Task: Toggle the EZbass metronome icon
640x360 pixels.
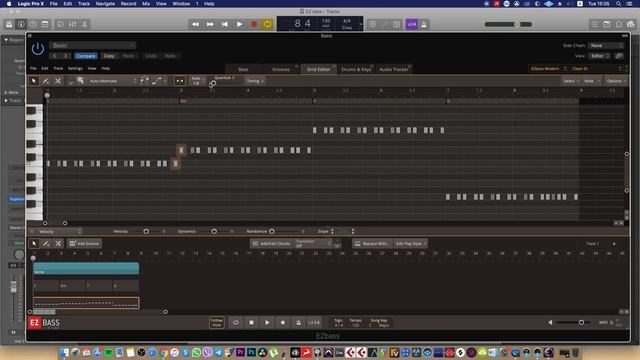Action: 298,322
